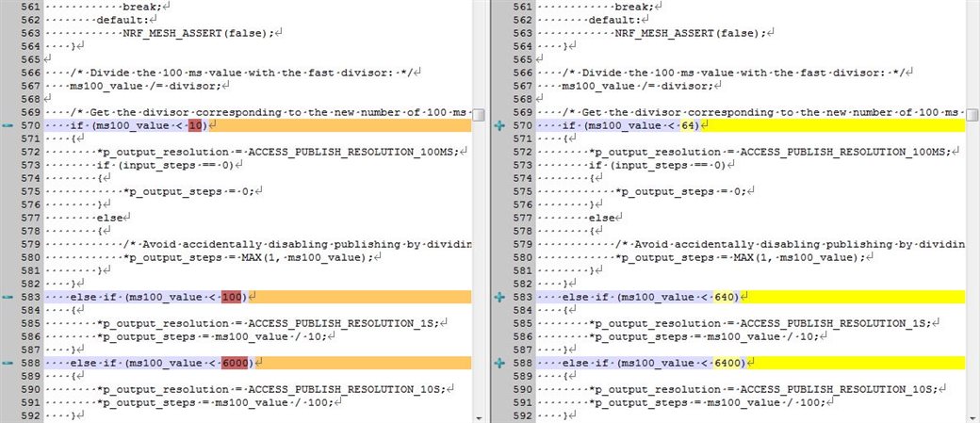Image resolution: width=980 pixels, height=423 pixels.
Task: Click the 'Avoid accidentally disabling' comment, left pane
Action: click(298, 244)
